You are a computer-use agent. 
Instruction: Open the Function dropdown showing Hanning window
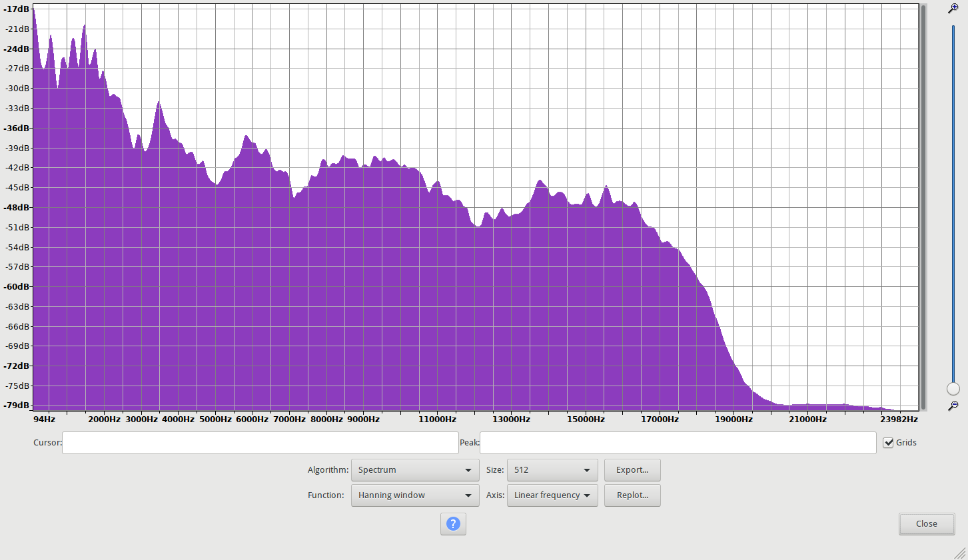click(x=415, y=495)
